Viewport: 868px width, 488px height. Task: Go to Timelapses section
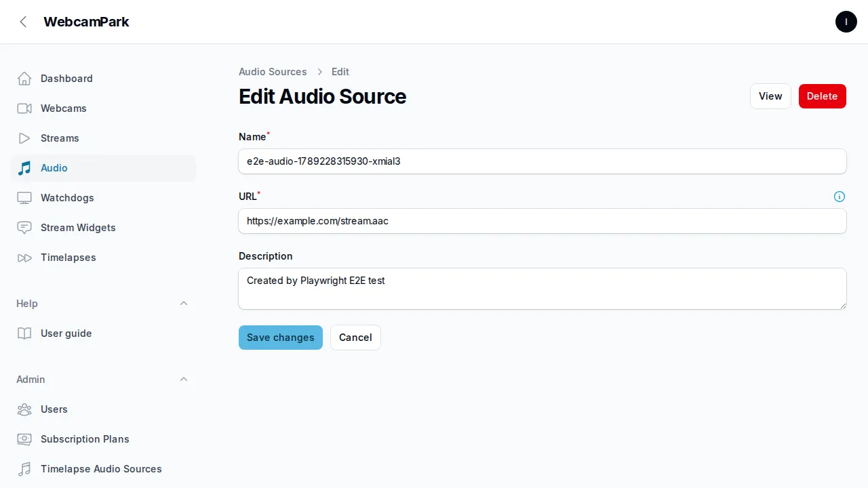(x=103, y=258)
